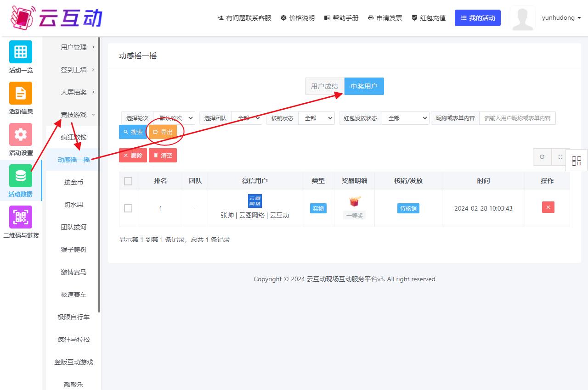Open 申请发票 link
The width and height of the screenshot is (588, 390).
[x=385, y=18]
